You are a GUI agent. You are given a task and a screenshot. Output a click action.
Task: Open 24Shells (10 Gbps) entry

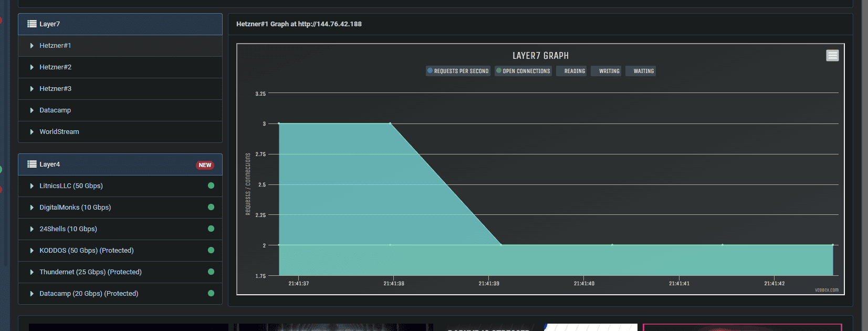[x=120, y=229]
